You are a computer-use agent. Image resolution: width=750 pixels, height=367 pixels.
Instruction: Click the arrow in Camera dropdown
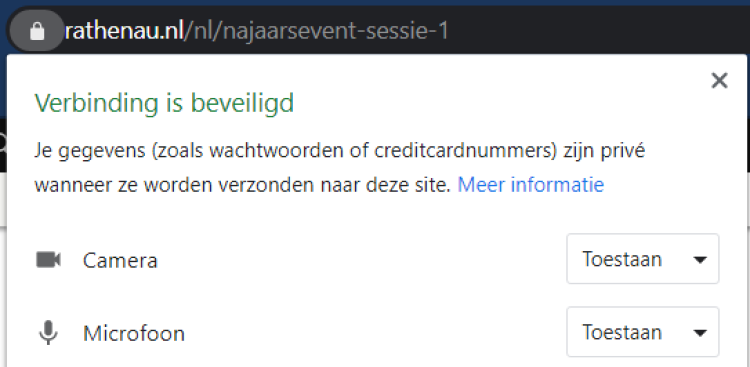click(700, 260)
